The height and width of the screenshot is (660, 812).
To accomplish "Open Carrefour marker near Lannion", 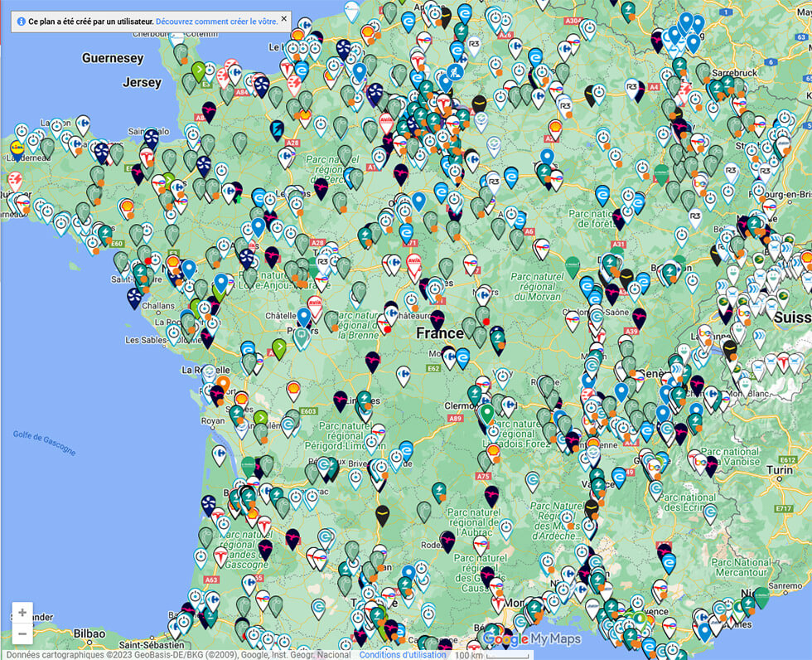I will point(81,124).
